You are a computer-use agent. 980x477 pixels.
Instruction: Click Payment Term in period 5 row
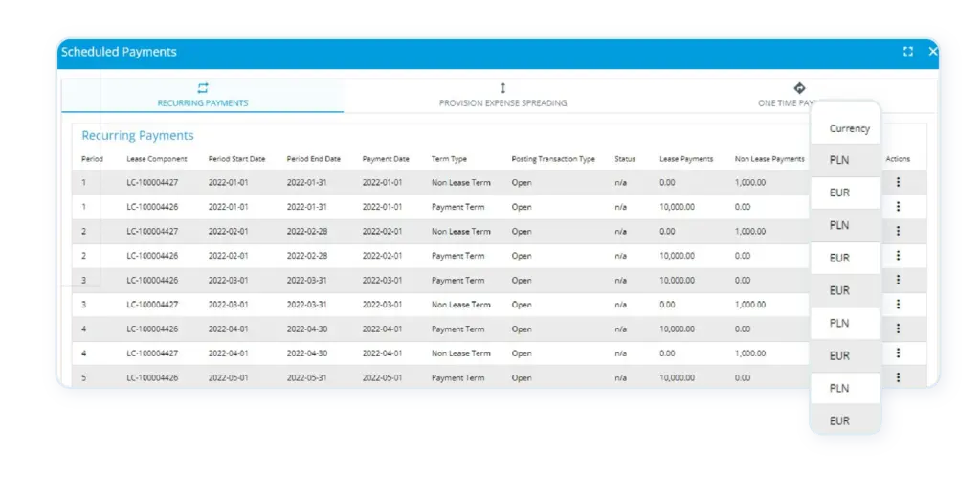pos(457,377)
